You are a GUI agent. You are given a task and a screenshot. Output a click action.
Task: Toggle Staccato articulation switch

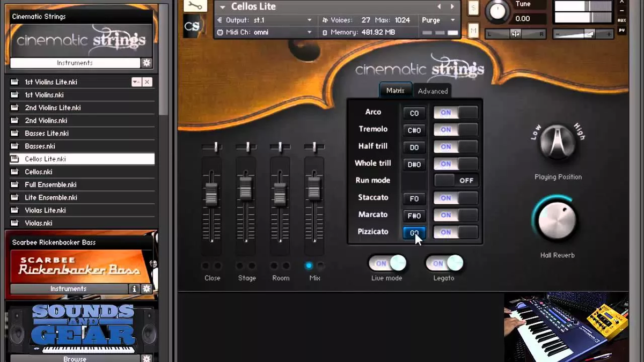[x=456, y=198]
